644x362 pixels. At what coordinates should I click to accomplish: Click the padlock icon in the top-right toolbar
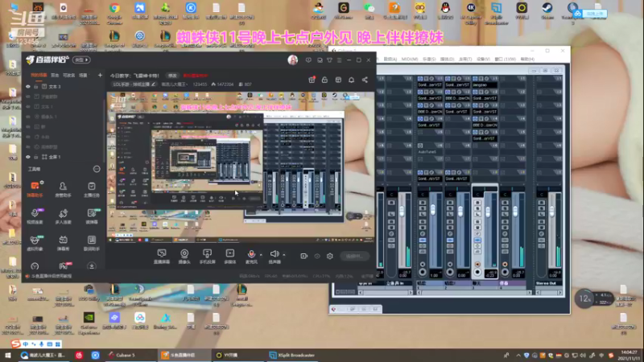324,80
